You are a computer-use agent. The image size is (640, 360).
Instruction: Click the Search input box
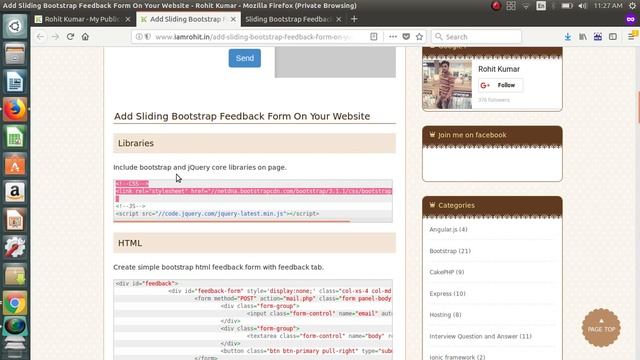click(x=476, y=37)
